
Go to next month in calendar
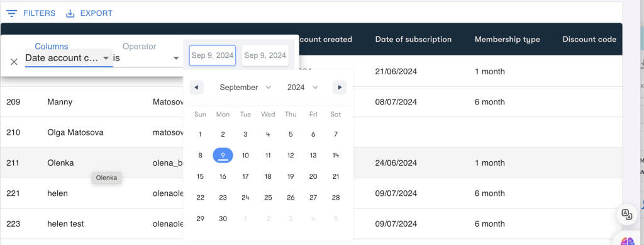340,87
